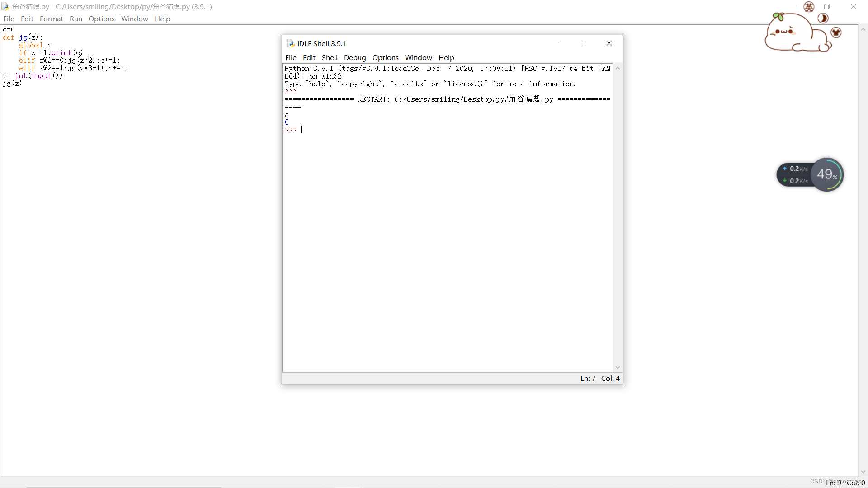Restore down the editor window

[x=827, y=6]
